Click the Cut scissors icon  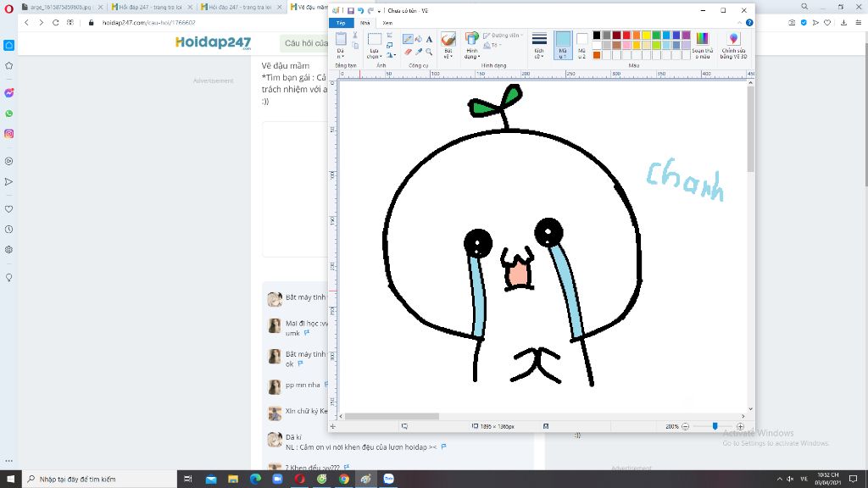point(355,36)
